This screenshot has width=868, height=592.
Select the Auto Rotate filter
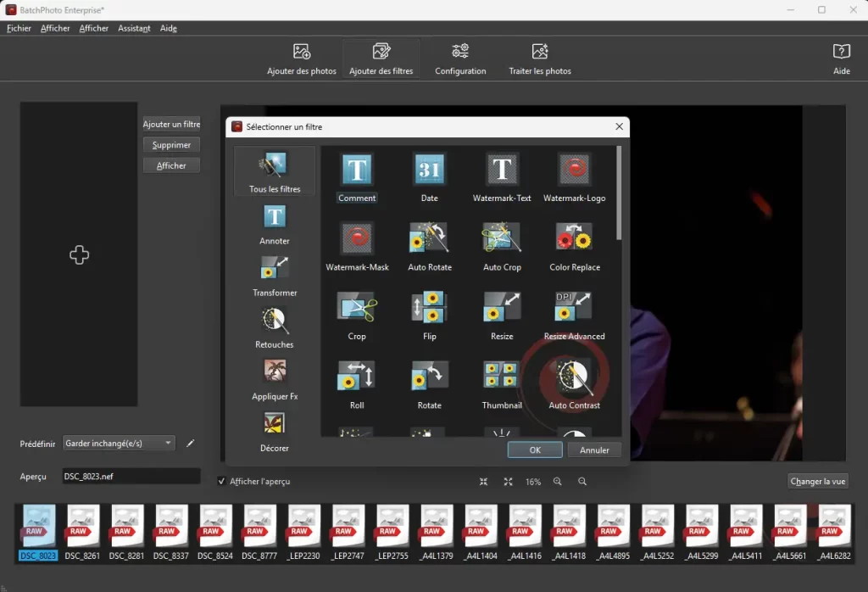(430, 238)
